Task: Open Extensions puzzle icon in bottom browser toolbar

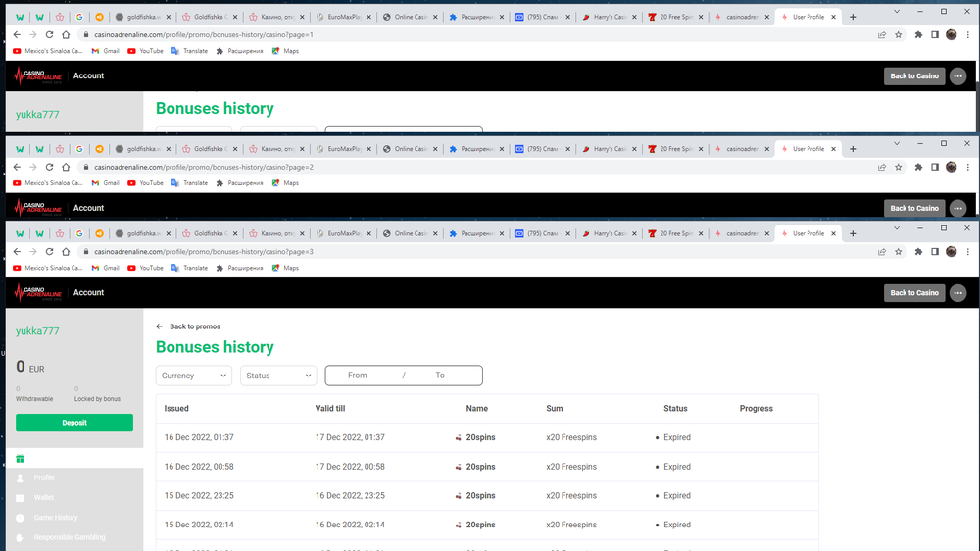Action: click(x=918, y=252)
